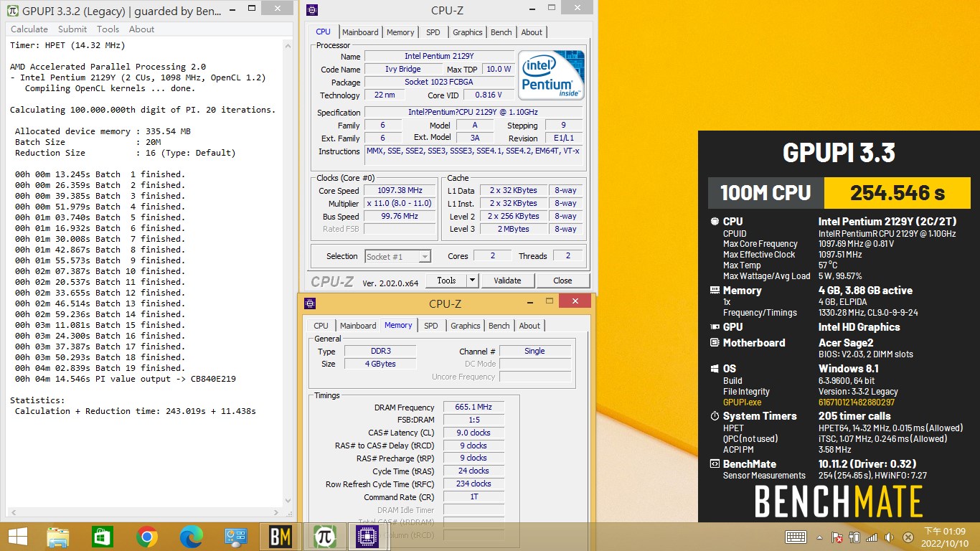Switch to Memory tab in upper CPU-Z
Screen dimensions: 980x551
click(x=400, y=32)
